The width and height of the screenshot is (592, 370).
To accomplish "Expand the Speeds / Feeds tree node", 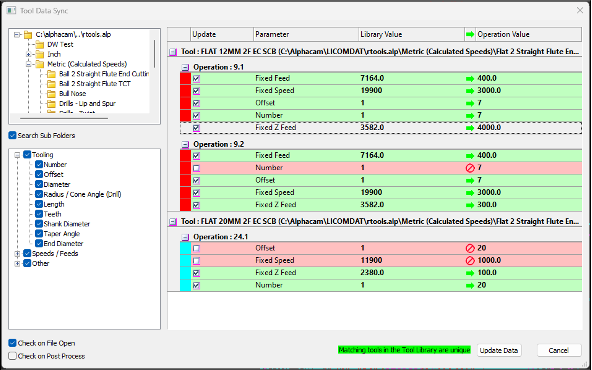I will [x=17, y=254].
